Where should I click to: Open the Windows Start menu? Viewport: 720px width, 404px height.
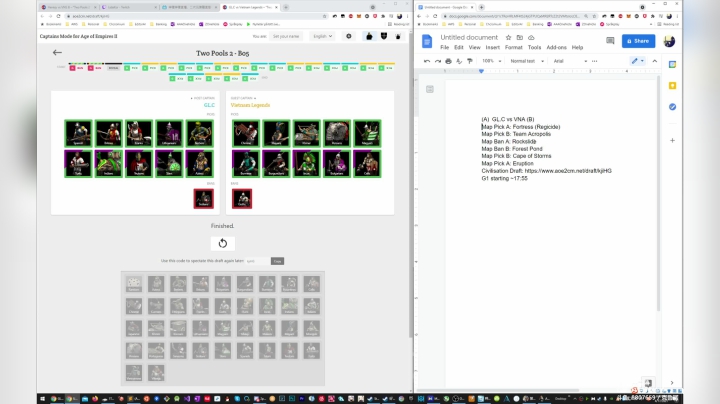[x=43, y=398]
